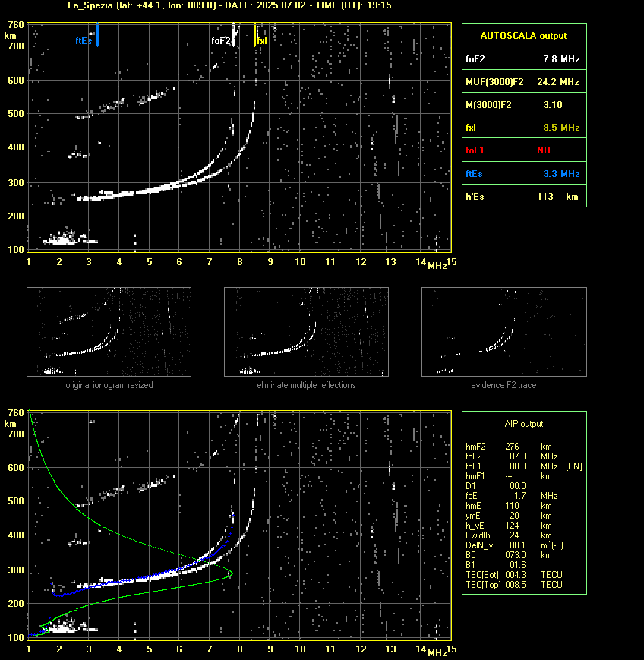Click the hmE value '110' in AIP output
The height and width of the screenshot is (660, 644).
tap(512, 506)
